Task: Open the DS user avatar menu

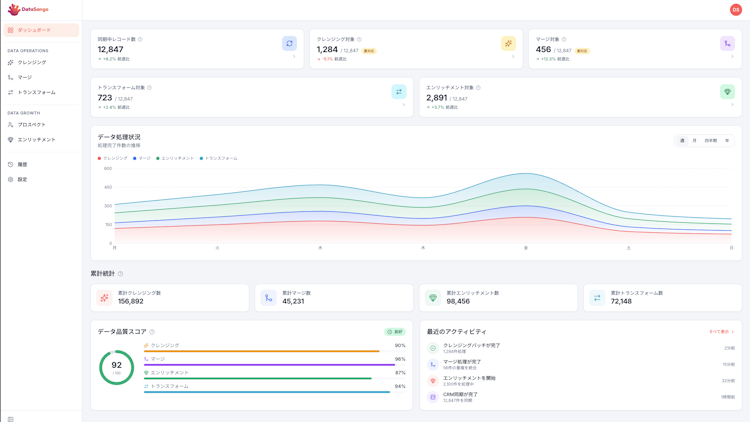Action: 736,10
